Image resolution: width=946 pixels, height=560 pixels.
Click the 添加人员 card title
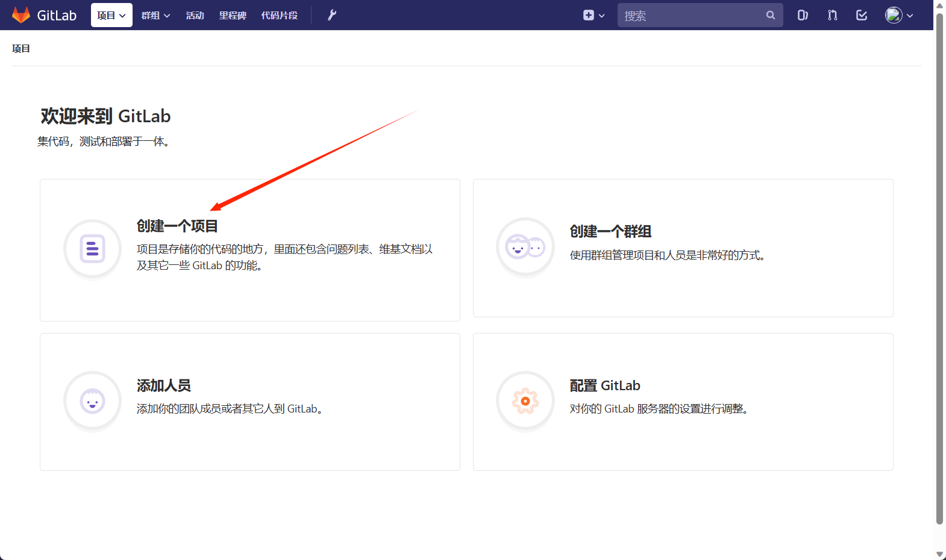[x=164, y=385]
